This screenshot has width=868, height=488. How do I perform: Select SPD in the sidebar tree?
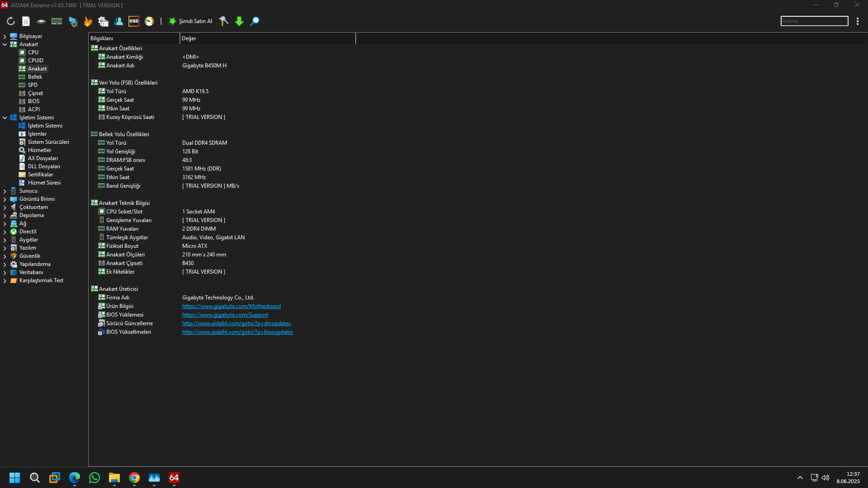point(33,85)
